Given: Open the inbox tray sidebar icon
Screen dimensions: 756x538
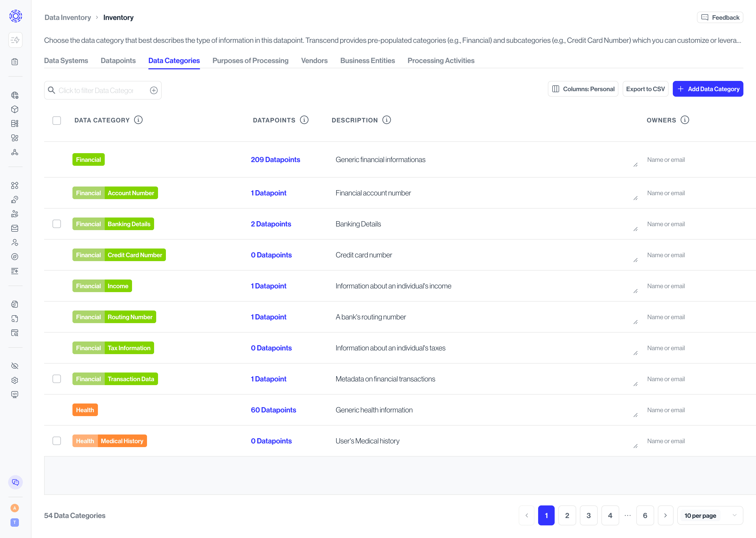Looking at the screenshot, I should pos(14,228).
